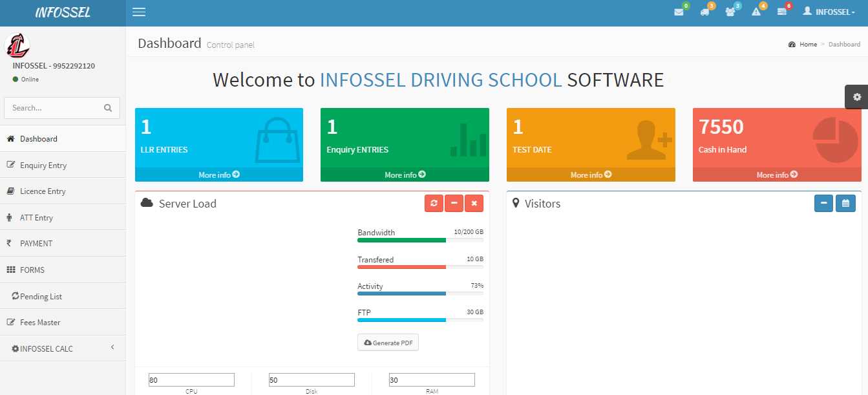Click the Server Load cloud icon

(x=147, y=203)
